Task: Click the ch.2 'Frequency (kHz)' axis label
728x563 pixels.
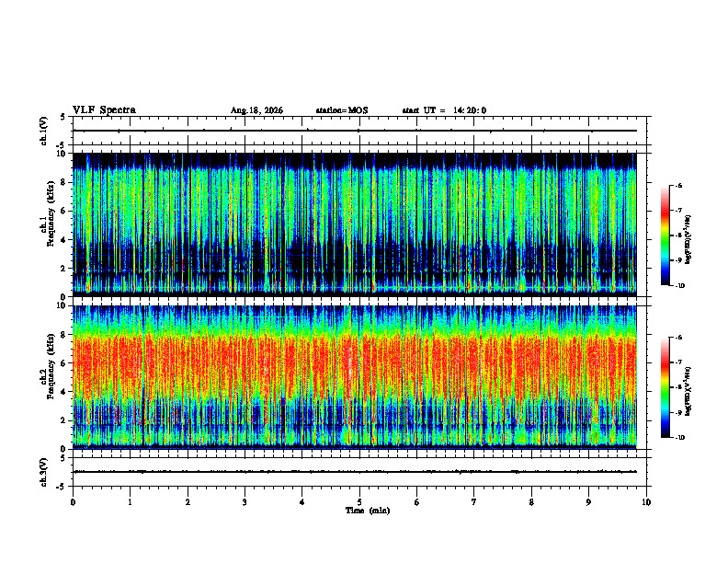Action: tap(51, 366)
